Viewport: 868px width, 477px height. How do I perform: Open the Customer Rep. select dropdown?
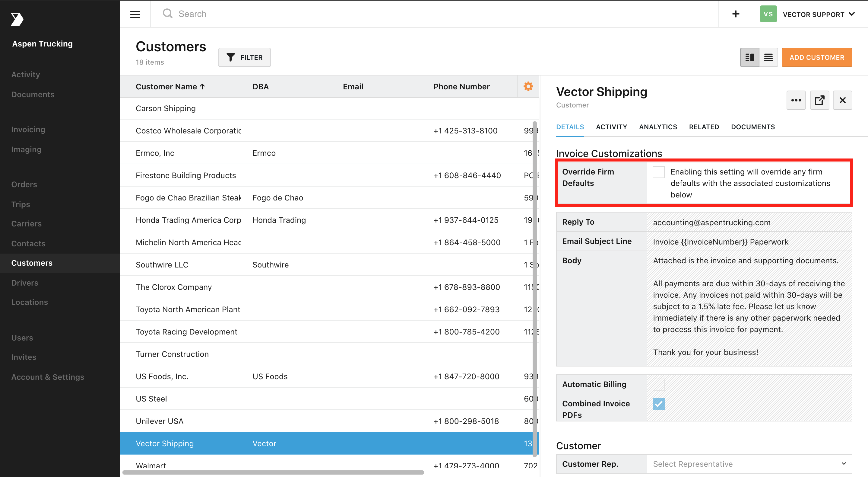(749, 464)
